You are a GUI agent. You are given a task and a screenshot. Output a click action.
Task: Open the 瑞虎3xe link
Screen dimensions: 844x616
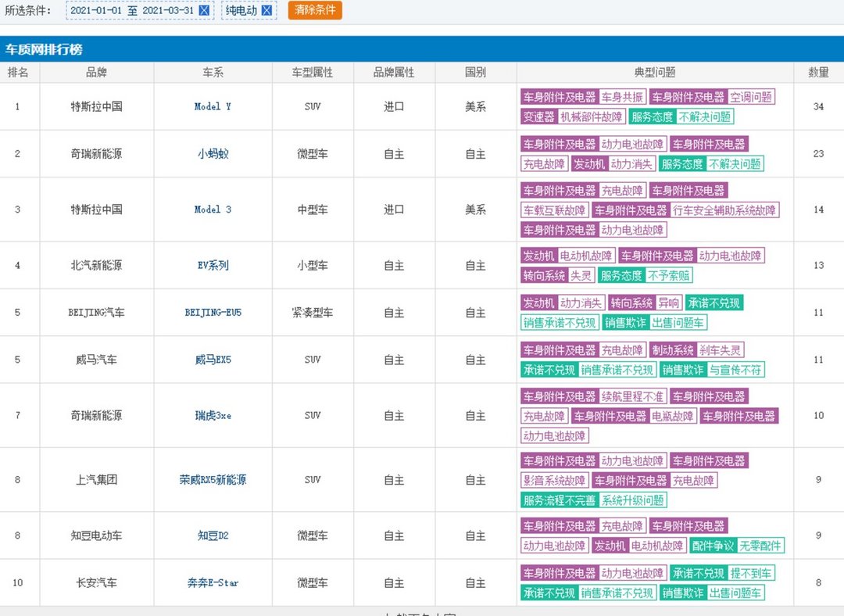pyautogui.click(x=213, y=416)
